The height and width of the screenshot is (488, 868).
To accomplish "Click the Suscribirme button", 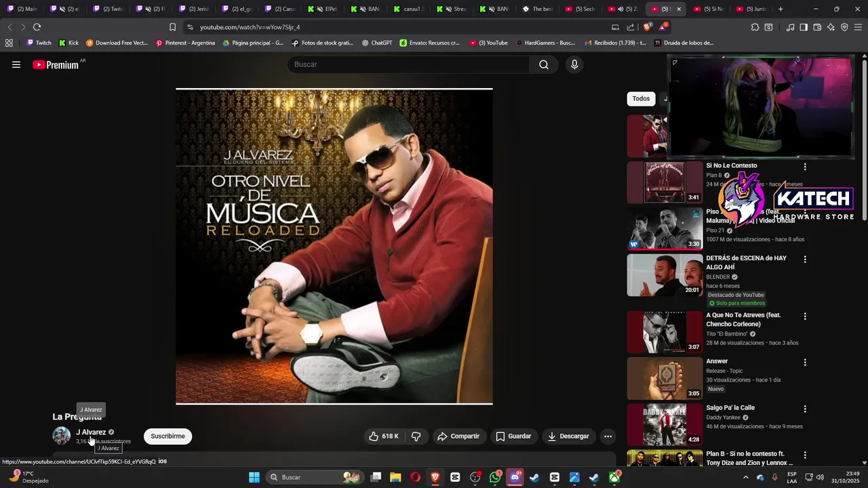I will tap(167, 436).
